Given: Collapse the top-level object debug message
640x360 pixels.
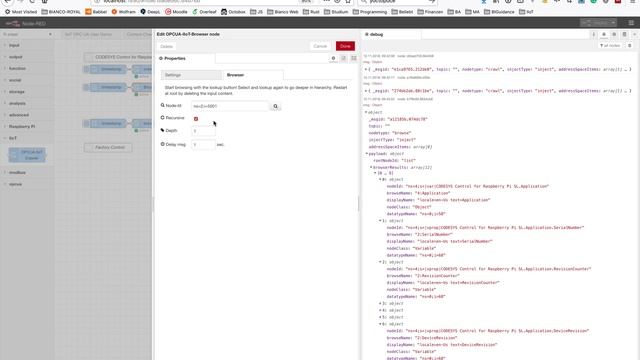Looking at the screenshot, I should [366, 112].
